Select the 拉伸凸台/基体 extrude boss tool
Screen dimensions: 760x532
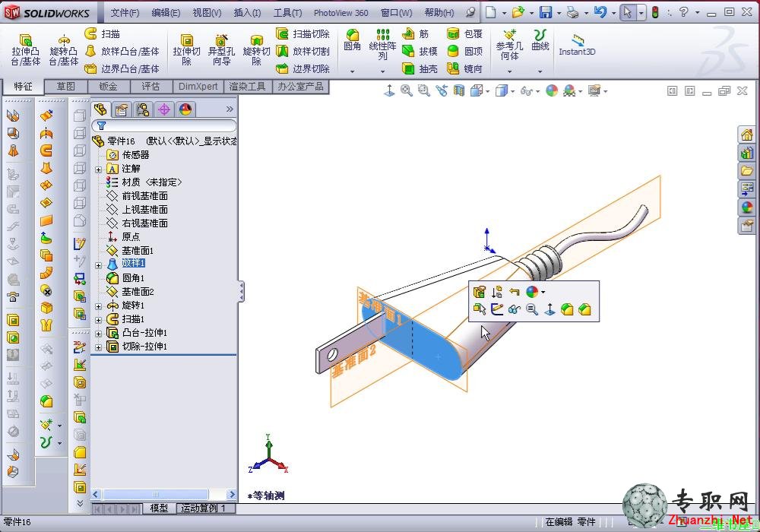pyautogui.click(x=25, y=49)
